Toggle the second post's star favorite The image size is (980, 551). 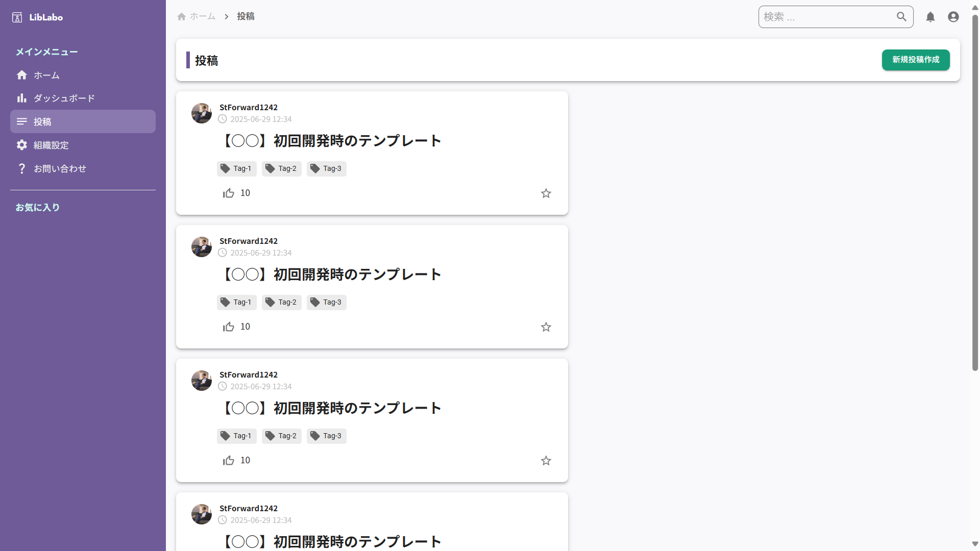(x=546, y=327)
